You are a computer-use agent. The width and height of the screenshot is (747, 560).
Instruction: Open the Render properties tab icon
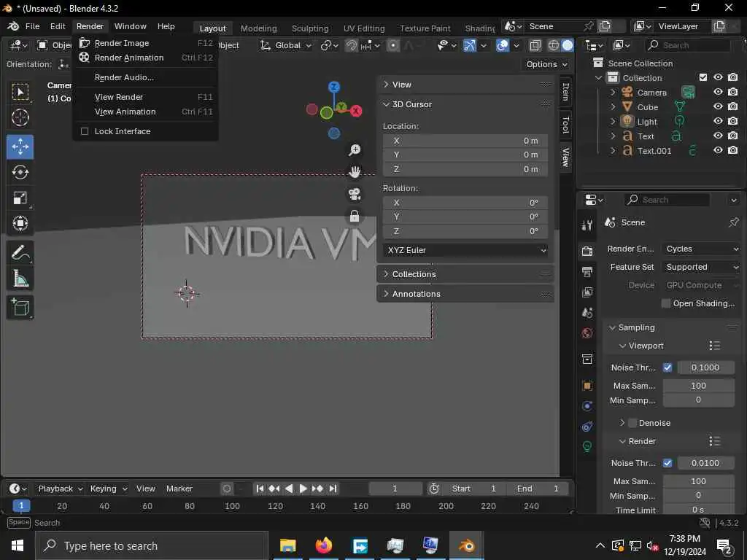[587, 251]
